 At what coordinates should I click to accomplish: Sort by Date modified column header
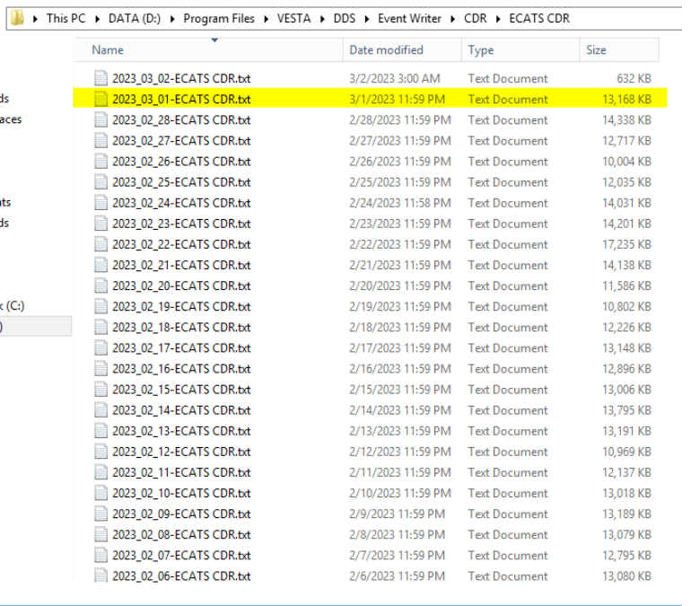click(x=402, y=50)
